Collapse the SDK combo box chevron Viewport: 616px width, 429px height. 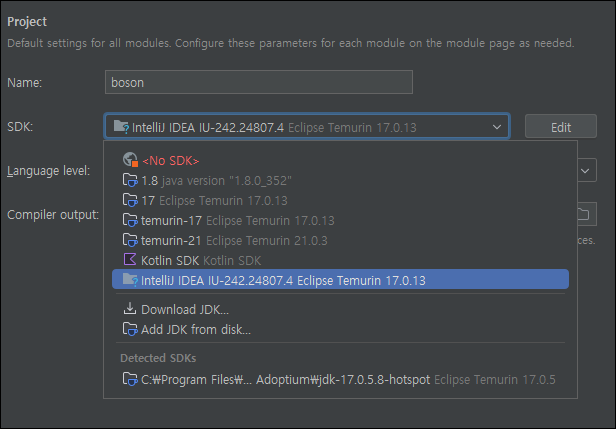coord(497,127)
